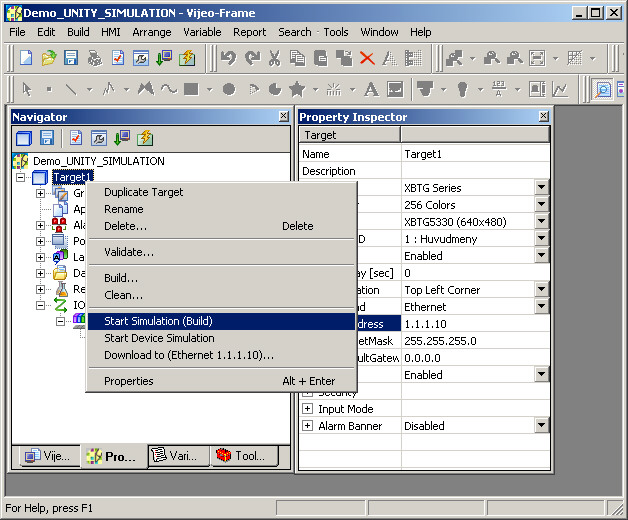Click the Build wrench icon in main toolbar
The image size is (628, 520).
[141, 58]
